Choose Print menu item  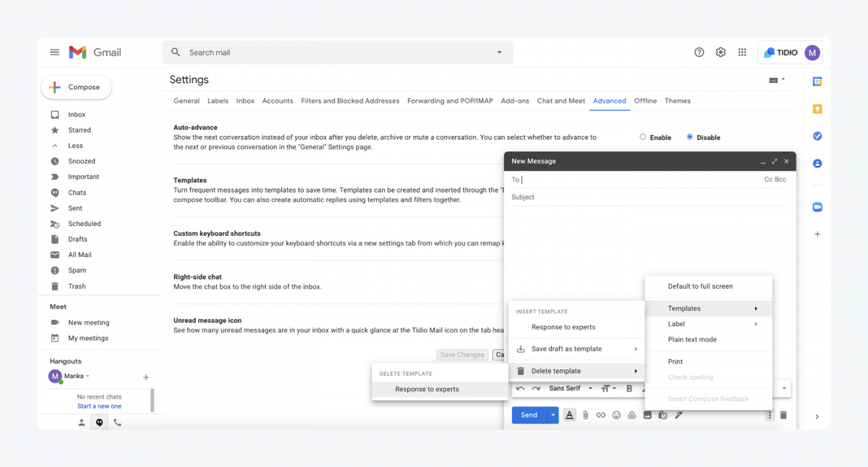point(708,361)
